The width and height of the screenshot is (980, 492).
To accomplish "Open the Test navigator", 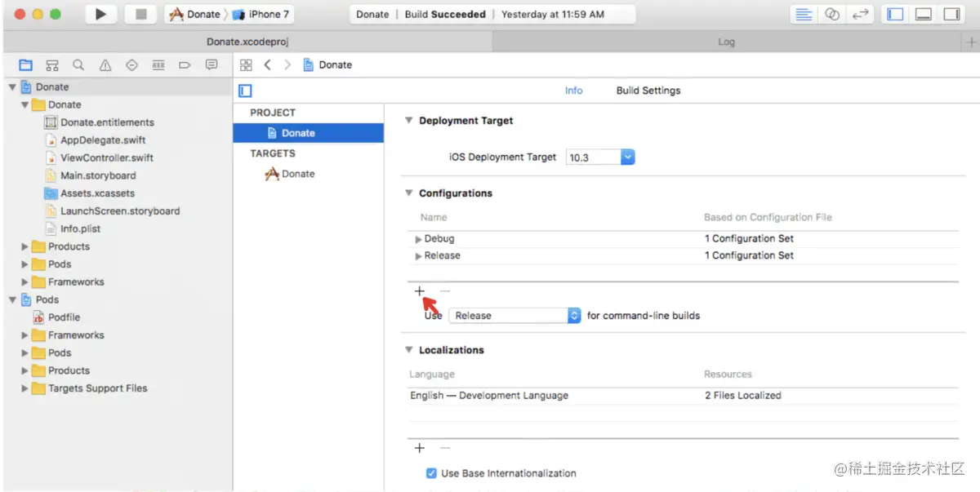I will pos(131,65).
